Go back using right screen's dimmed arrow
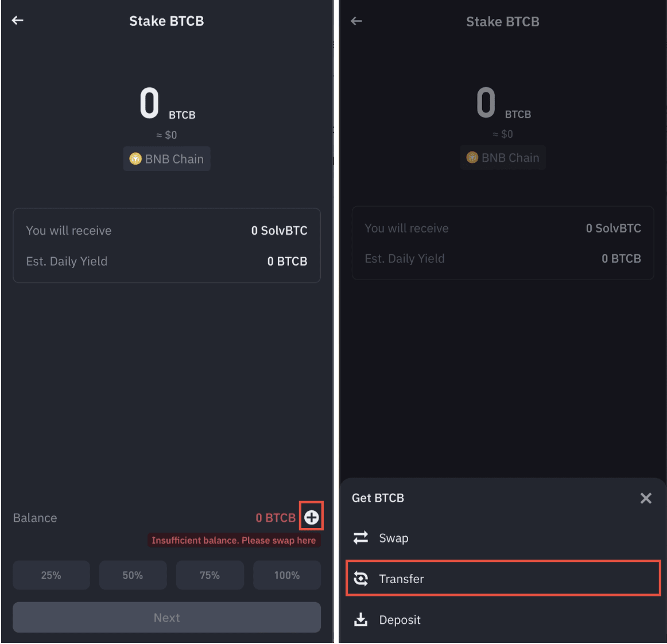This screenshot has height=644, width=667. 356,21
